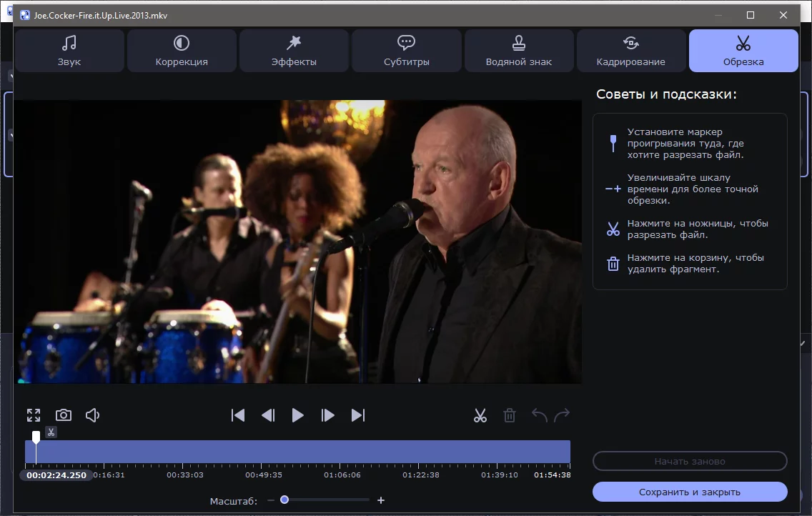Close the editor window
The image size is (812, 516).
pyautogui.click(x=783, y=15)
